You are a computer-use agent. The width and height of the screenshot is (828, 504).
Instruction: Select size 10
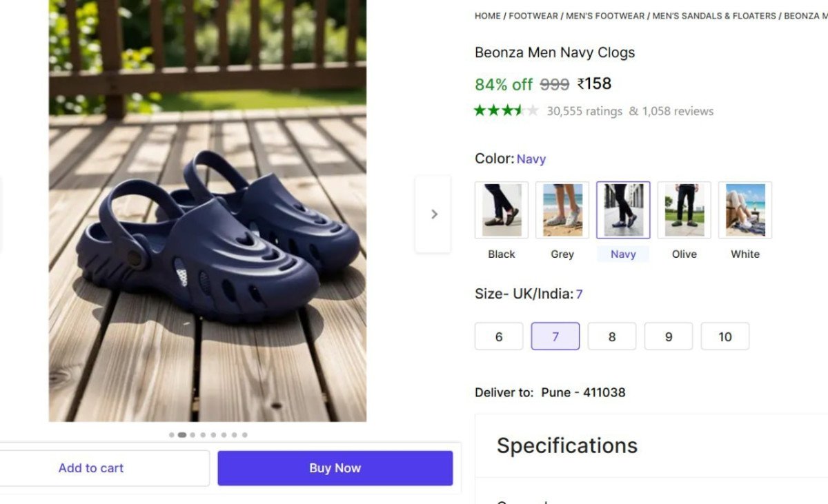tap(725, 336)
